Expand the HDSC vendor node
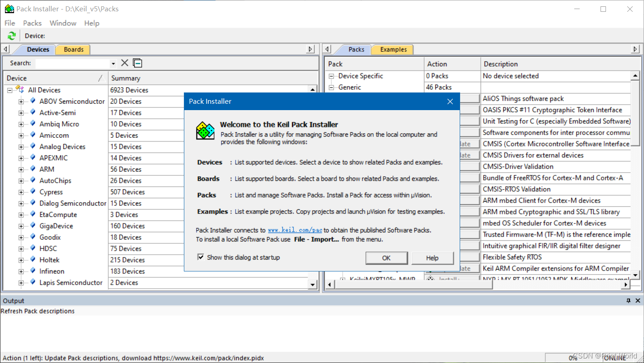This screenshot has width=644, height=363. pos(21,249)
